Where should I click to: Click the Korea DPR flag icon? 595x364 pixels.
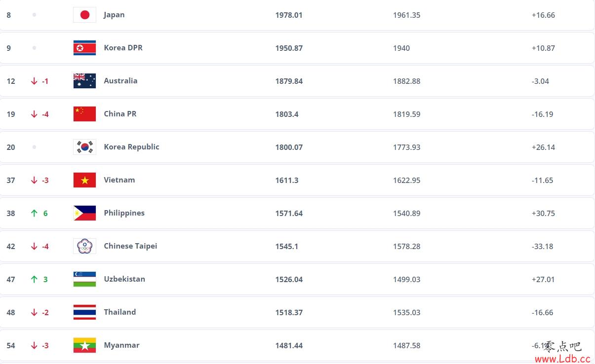[84, 48]
